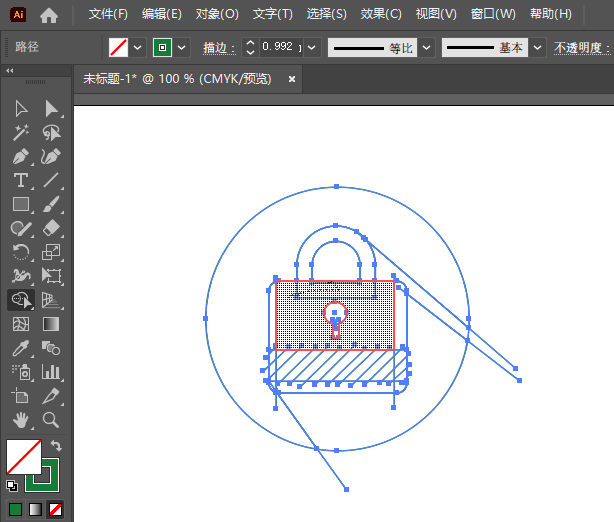The width and height of the screenshot is (614, 522).
Task: Set paint mode to None
Action: (55, 509)
